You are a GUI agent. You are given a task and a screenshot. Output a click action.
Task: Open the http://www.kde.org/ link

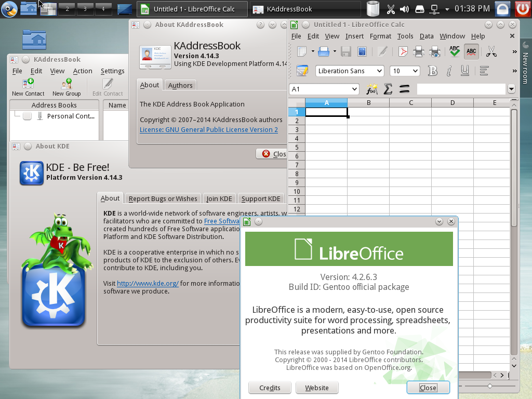[148, 283]
